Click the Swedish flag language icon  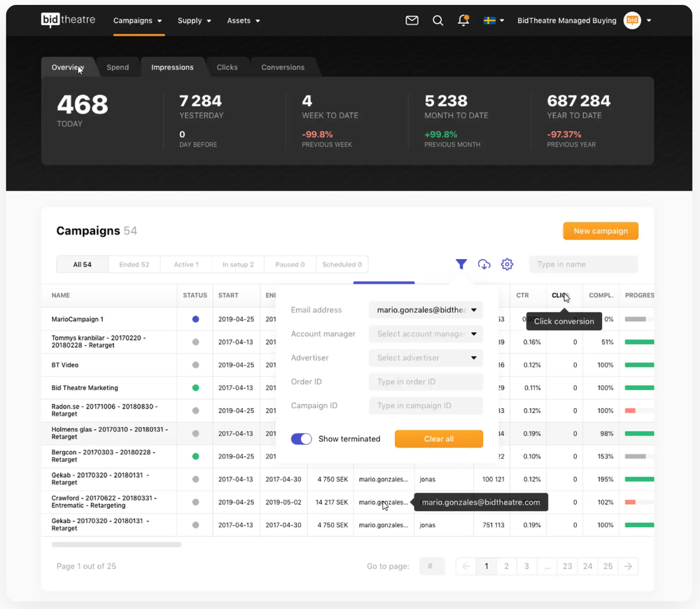[489, 20]
